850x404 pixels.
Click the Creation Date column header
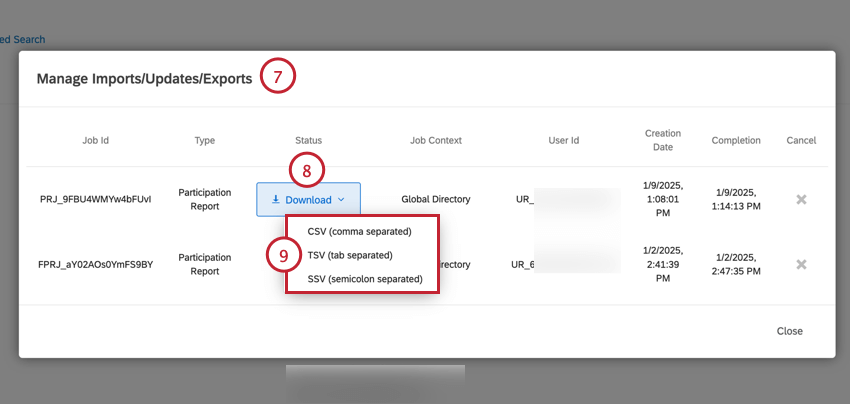tap(663, 140)
